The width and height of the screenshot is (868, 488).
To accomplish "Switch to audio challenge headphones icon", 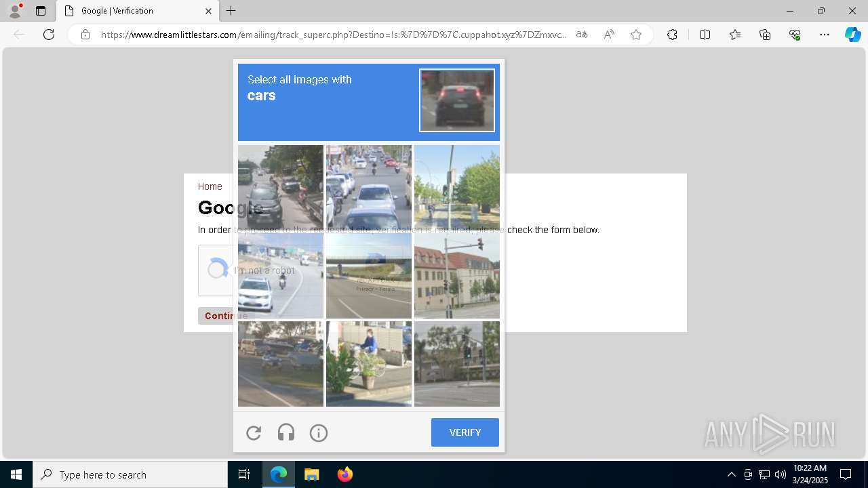I will [286, 432].
